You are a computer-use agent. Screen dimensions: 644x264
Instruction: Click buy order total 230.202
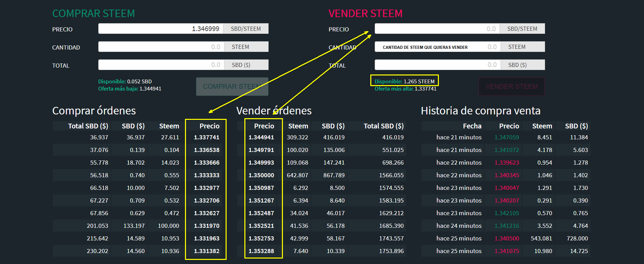(x=97, y=251)
